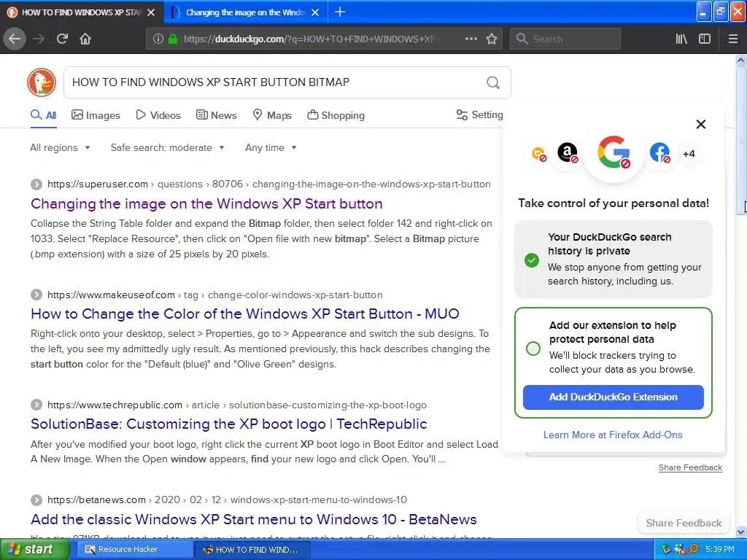The height and width of the screenshot is (560, 747).
Task: Reload the current page
Action: pos(62,39)
